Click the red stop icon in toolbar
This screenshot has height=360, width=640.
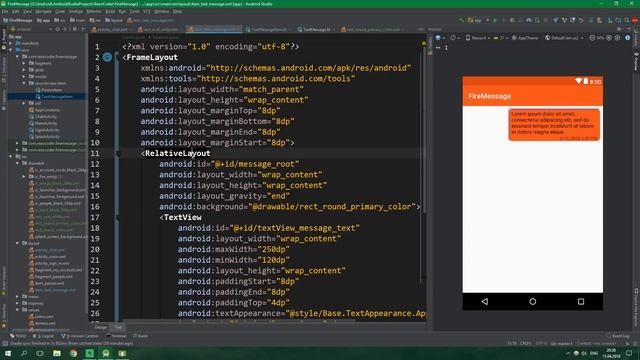point(635,20)
